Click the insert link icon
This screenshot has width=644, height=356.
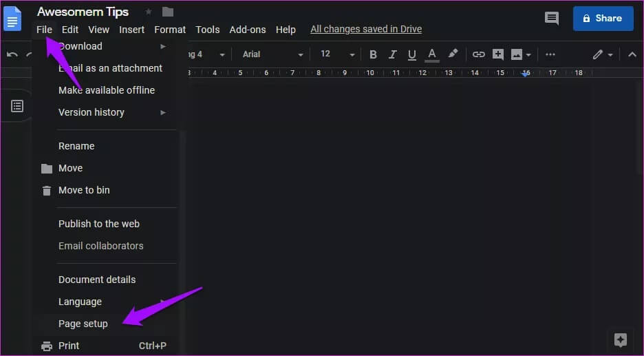pos(478,54)
